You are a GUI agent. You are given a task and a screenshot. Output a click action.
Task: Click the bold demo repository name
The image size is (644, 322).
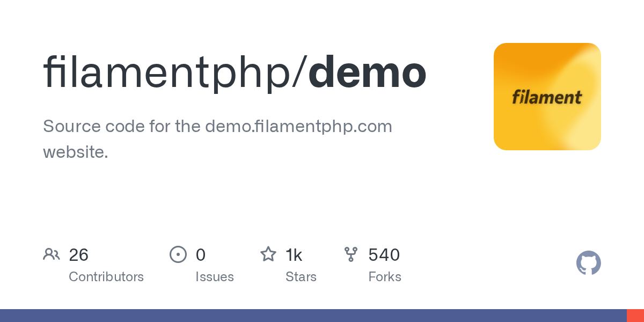tap(368, 72)
